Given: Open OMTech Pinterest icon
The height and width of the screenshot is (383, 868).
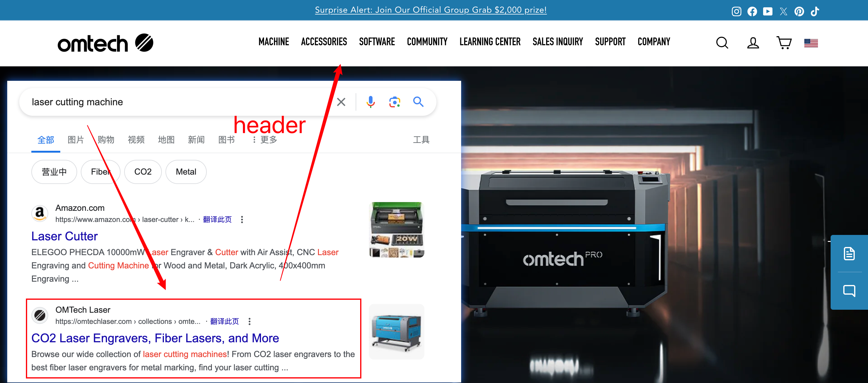Looking at the screenshot, I should 799,11.
